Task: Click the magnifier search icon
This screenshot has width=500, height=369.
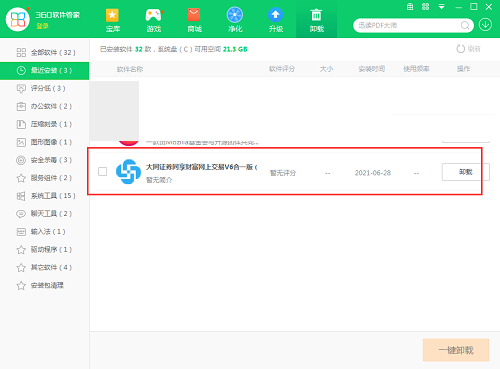Action: (x=465, y=25)
